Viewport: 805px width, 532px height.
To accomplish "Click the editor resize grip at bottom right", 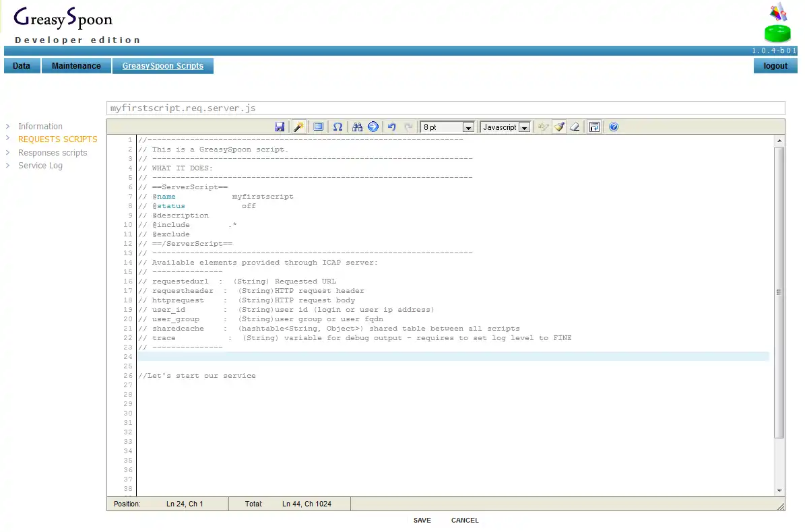I will tap(781, 506).
